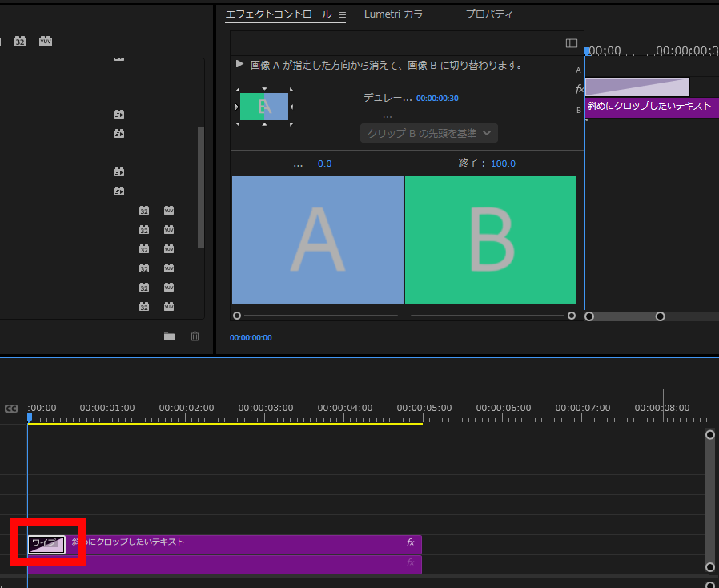
Task: Select clip B 斜めにクロップしたいテキスト in mini timeline
Action: [652, 107]
